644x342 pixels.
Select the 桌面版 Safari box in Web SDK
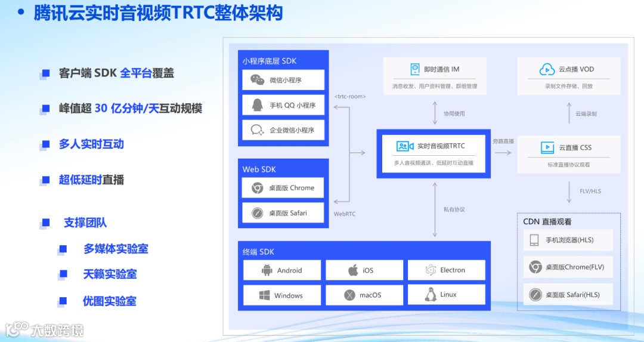[x=283, y=213]
